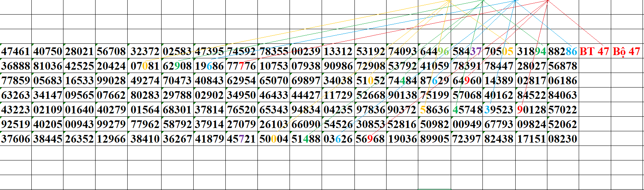
Task: Select the cell with number 64960
Action: tap(467, 81)
